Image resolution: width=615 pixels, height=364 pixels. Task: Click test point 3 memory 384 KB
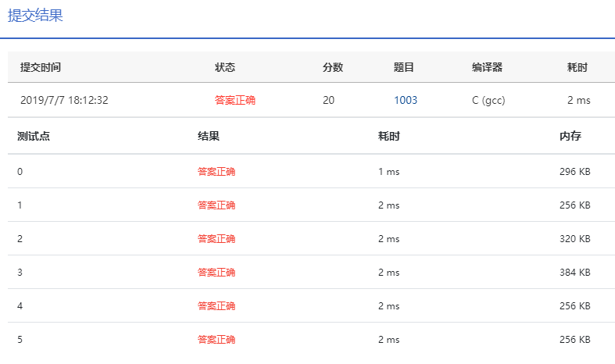pos(574,272)
